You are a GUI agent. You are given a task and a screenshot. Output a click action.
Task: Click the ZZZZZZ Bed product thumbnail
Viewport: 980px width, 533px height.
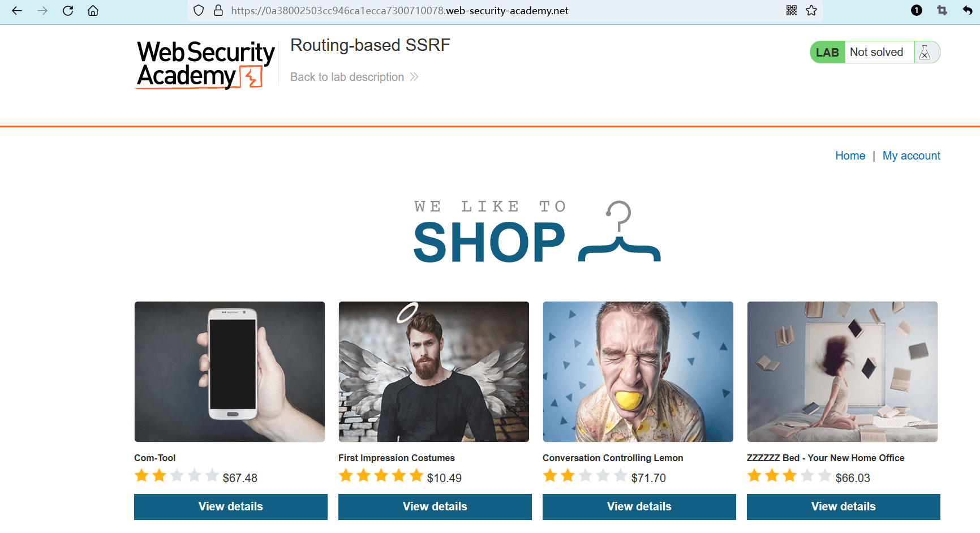tap(843, 372)
